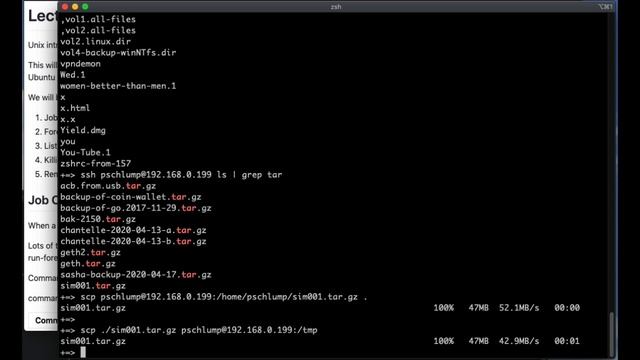Click 'Lec' title in background lecture window

[x=42, y=16]
